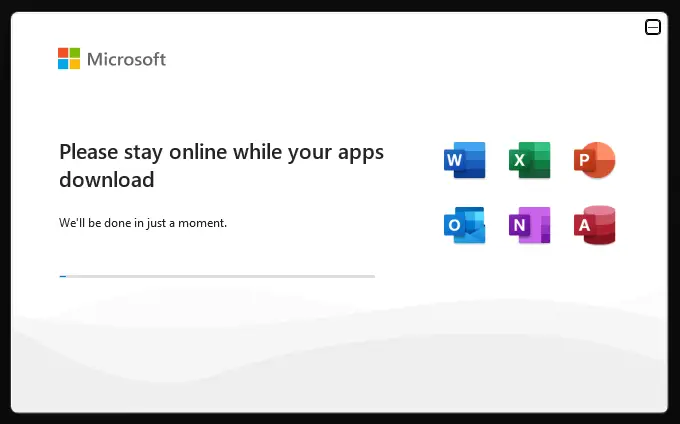The height and width of the screenshot is (424, 680).
Task: Click the Excel app icon
Action: 529,160
